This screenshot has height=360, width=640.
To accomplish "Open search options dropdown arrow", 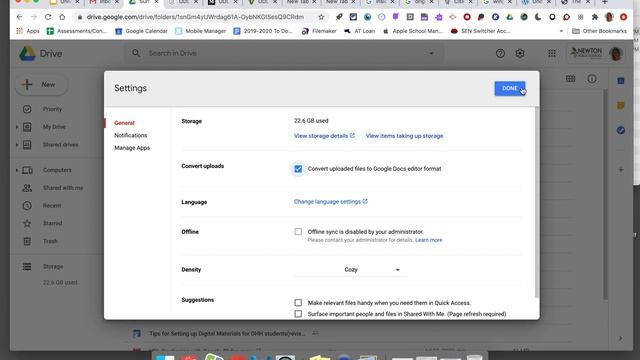I will coord(431,53).
